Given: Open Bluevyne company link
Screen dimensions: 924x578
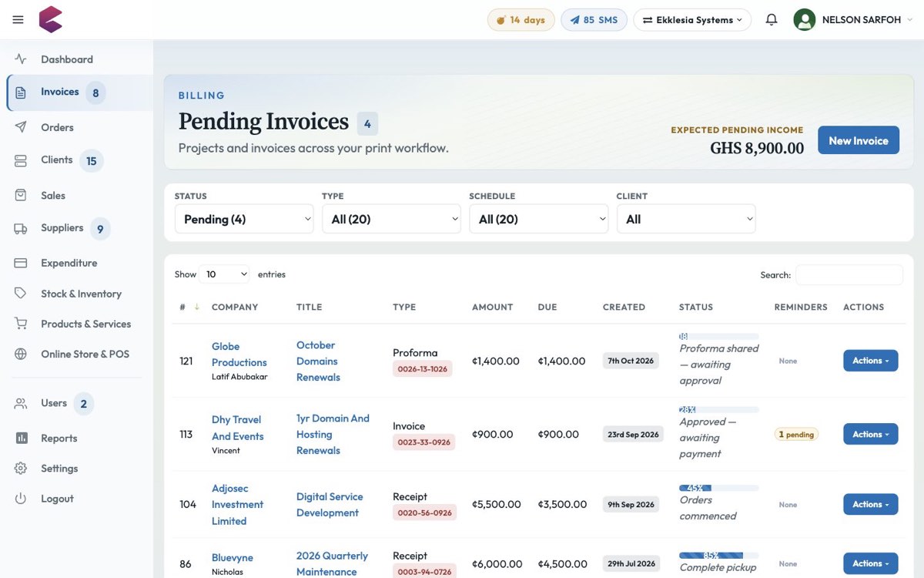Looking at the screenshot, I should (233, 557).
